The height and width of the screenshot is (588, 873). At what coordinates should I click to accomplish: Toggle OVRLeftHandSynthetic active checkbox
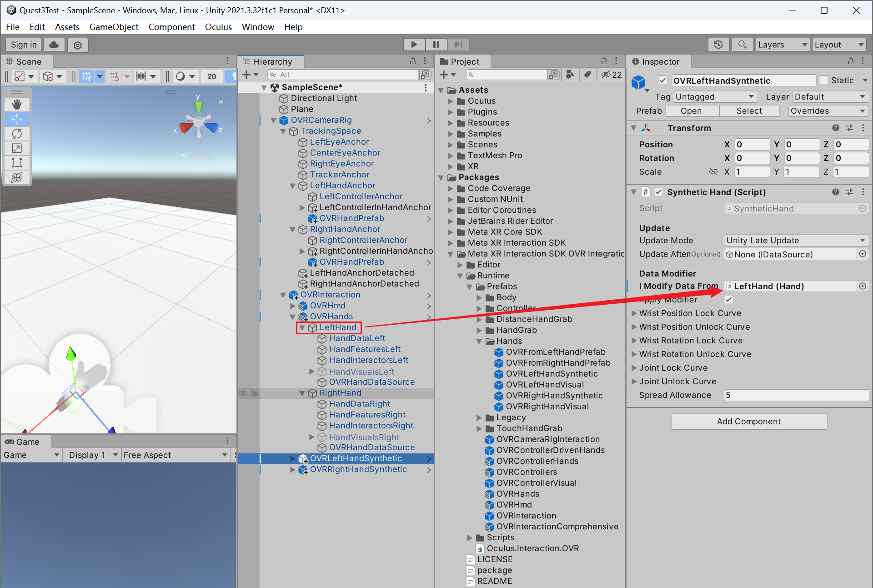662,80
